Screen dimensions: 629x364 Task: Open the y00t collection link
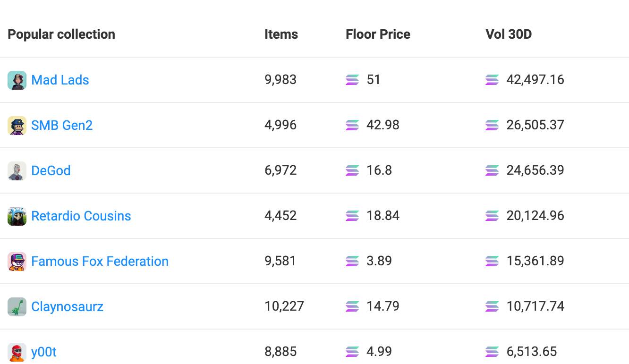point(44,352)
